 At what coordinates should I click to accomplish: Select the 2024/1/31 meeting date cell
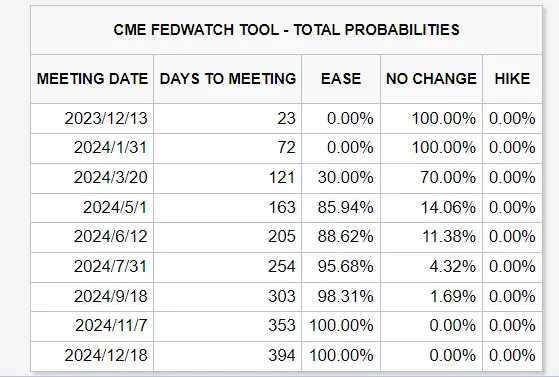[x=92, y=148]
